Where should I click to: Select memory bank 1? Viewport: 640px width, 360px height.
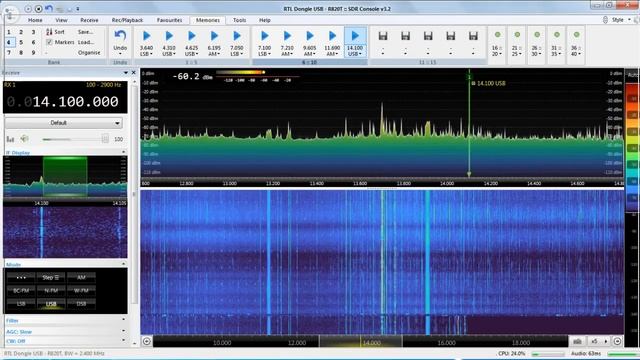[9, 32]
